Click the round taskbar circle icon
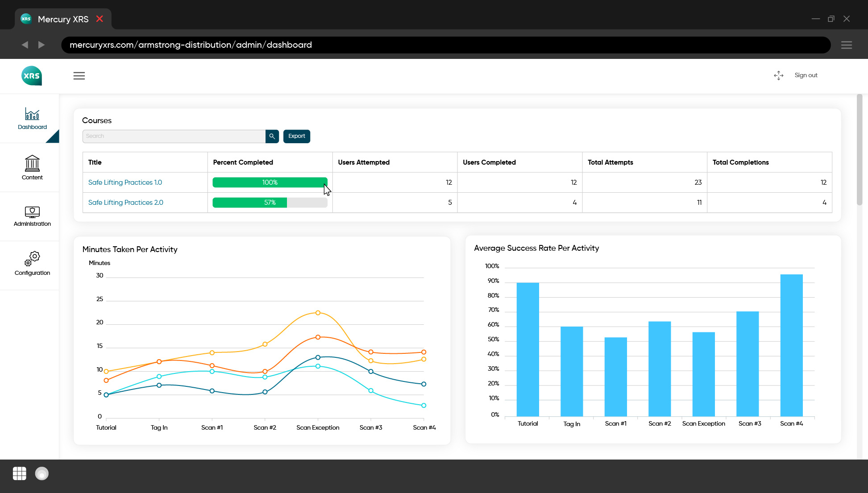This screenshot has height=493, width=868. pos(42,473)
